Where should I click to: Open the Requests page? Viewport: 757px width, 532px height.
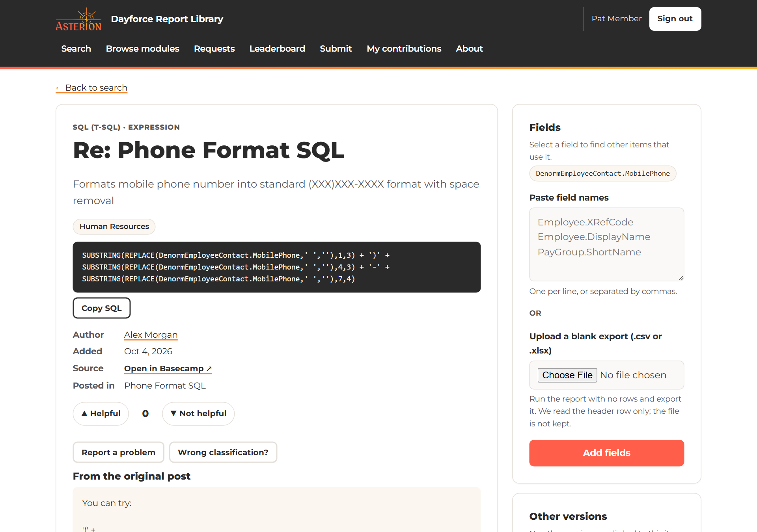pyautogui.click(x=214, y=48)
